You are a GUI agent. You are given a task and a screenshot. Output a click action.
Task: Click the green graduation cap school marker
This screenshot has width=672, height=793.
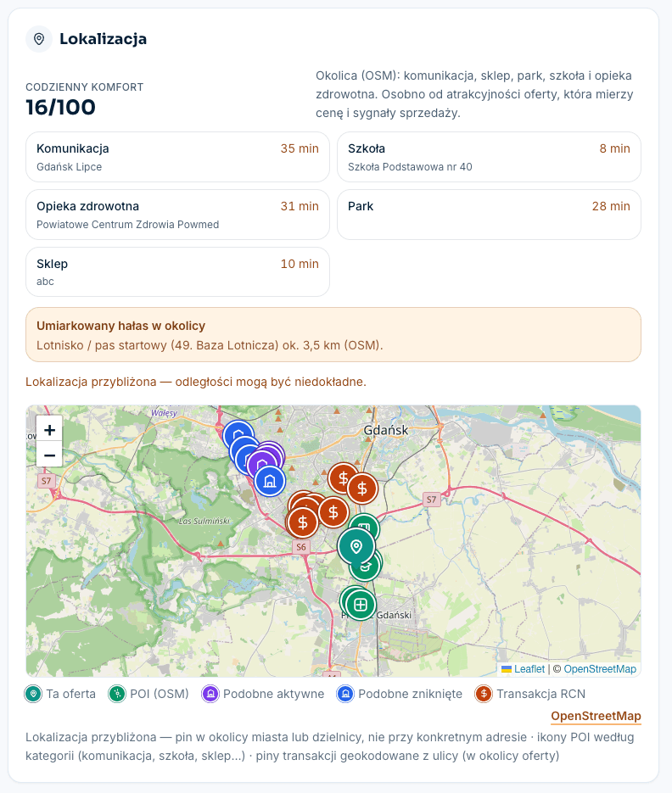click(x=366, y=567)
